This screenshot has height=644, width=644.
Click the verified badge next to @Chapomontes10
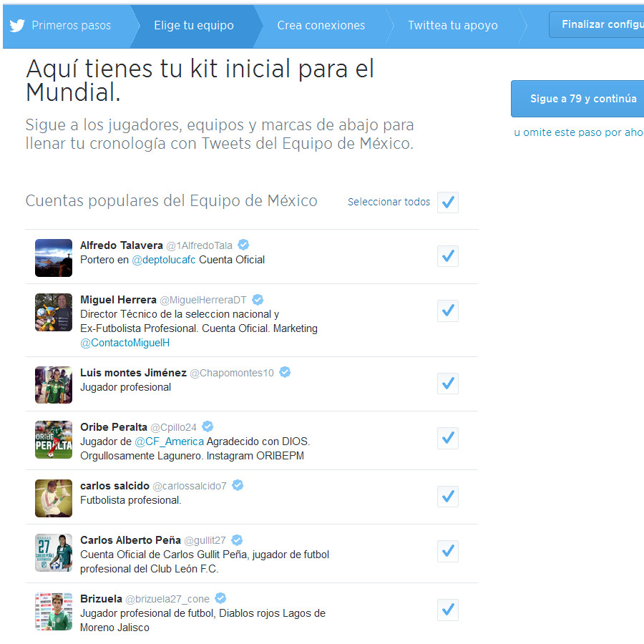(284, 371)
